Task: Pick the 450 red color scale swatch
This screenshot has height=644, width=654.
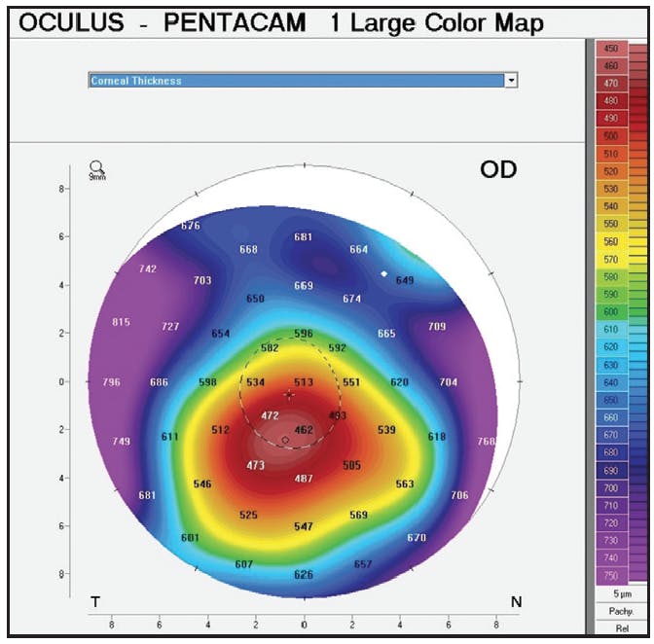Action: pyautogui.click(x=611, y=48)
